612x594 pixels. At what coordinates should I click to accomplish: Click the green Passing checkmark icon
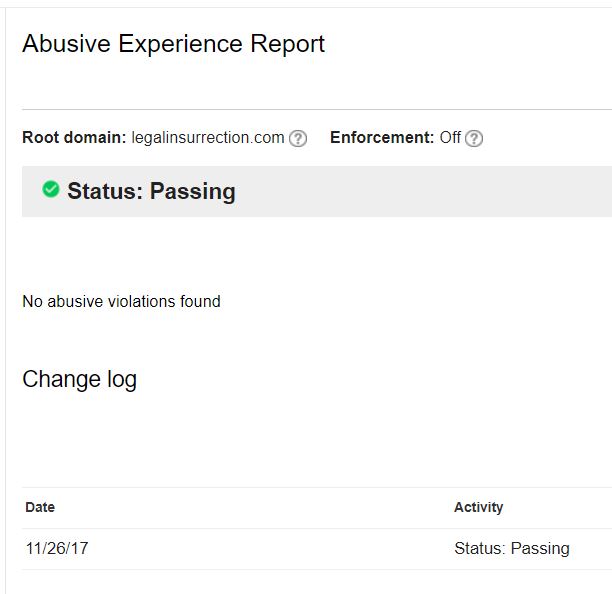[51, 189]
